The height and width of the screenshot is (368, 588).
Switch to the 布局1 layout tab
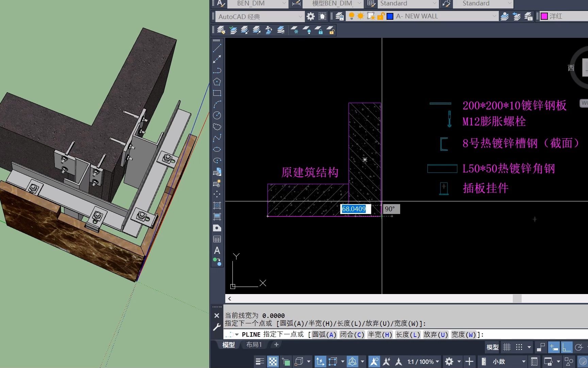254,345
